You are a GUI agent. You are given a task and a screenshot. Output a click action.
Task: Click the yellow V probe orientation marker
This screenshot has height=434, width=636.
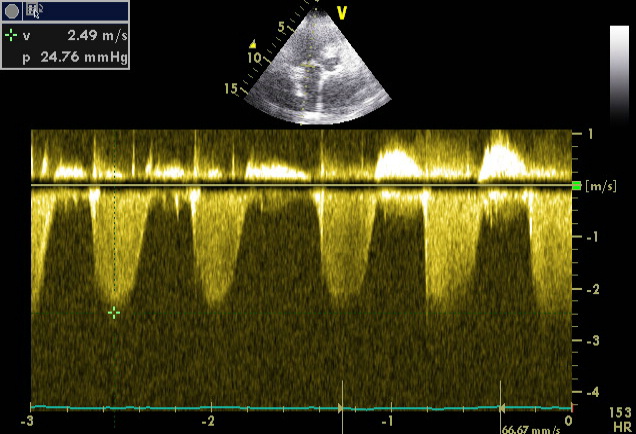coord(342,13)
